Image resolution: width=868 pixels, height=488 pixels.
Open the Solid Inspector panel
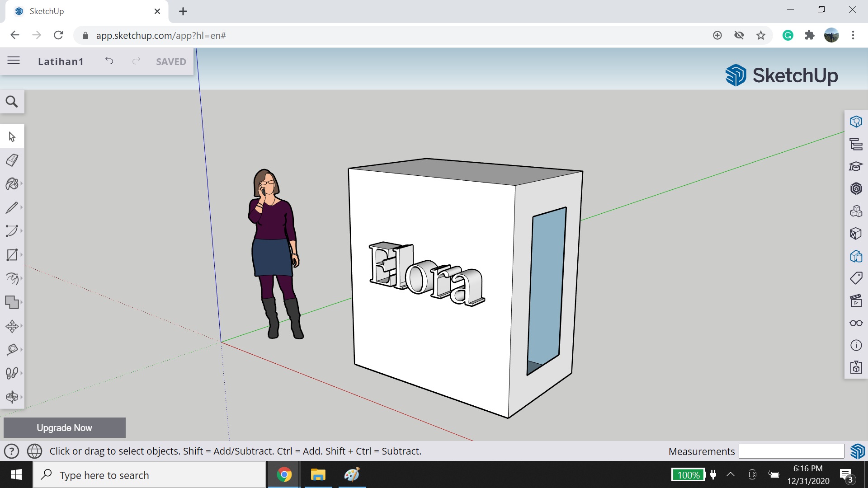(856, 367)
